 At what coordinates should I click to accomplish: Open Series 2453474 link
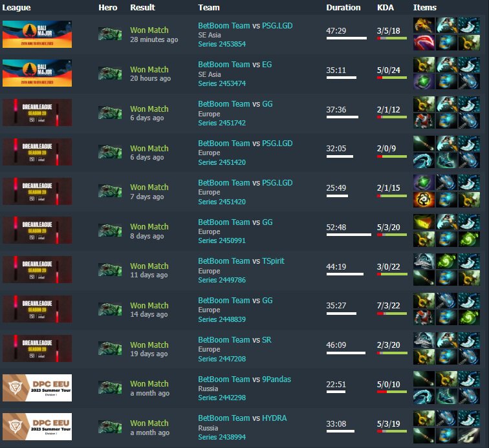222,83
